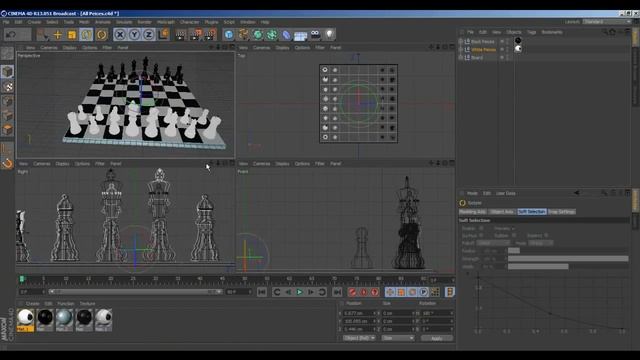Open the Falloff dropdown in Soft Selection
Viewport: 640px width, 360px height.
click(493, 243)
